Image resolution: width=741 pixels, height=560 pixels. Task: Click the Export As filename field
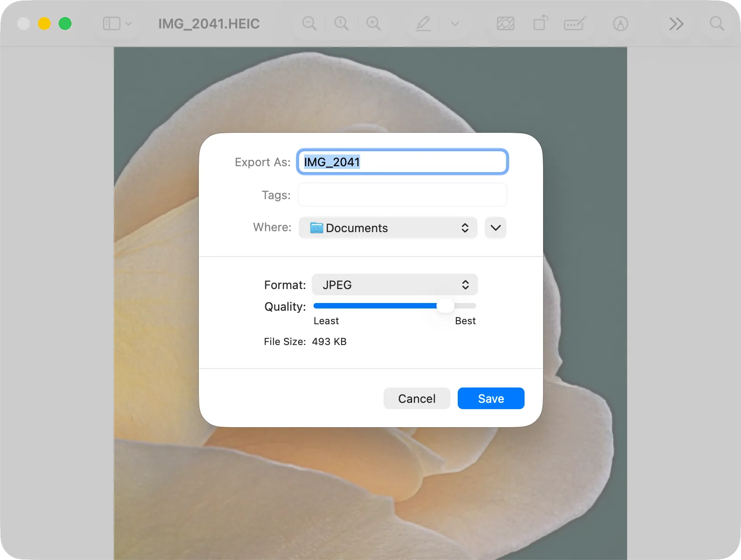403,162
